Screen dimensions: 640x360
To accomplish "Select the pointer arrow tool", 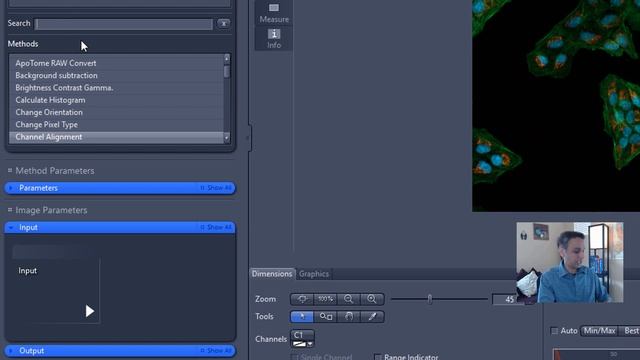I will [x=302, y=317].
